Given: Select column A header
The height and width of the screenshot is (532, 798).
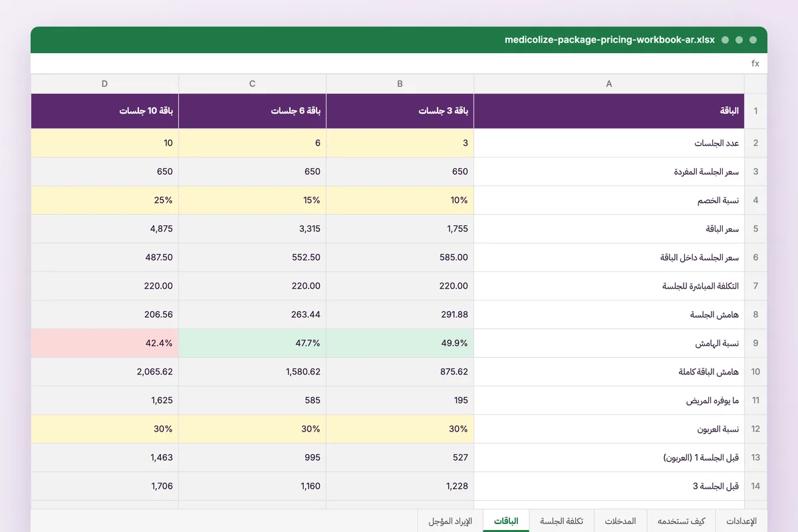Looking at the screenshot, I should [609, 84].
